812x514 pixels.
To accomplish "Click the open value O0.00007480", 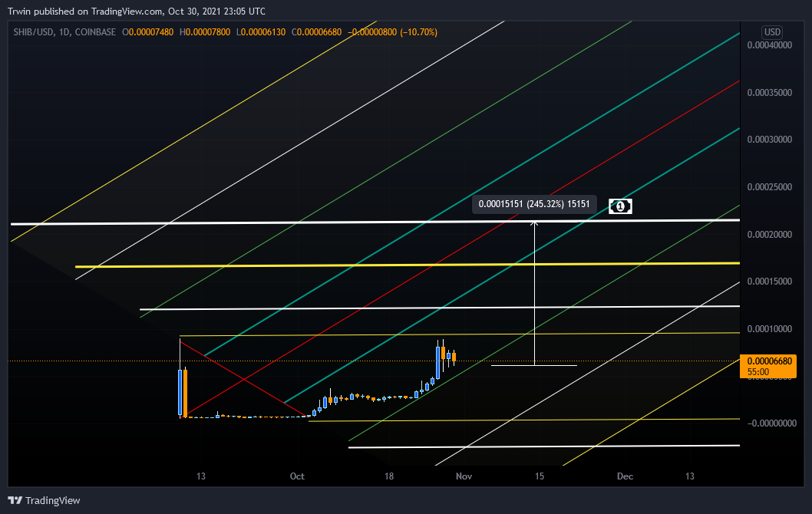I will pyautogui.click(x=147, y=32).
